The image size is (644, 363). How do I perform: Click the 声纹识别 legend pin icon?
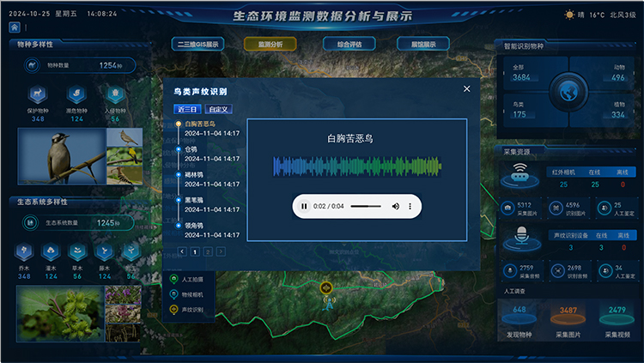click(x=173, y=310)
